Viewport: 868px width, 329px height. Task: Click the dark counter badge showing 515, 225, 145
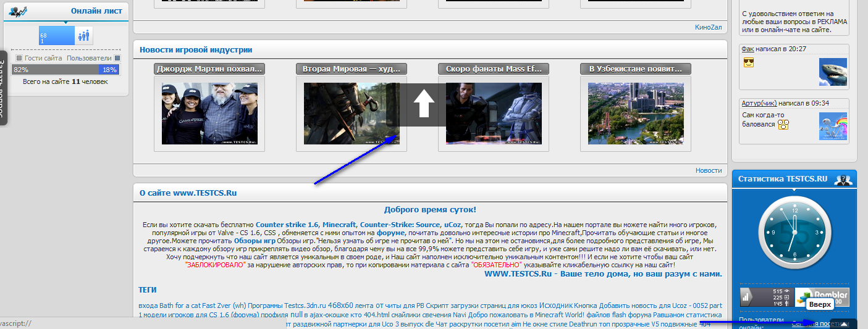[767, 298]
